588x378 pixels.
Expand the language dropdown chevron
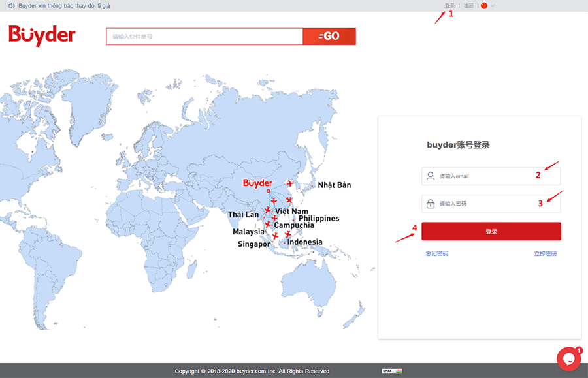point(493,6)
